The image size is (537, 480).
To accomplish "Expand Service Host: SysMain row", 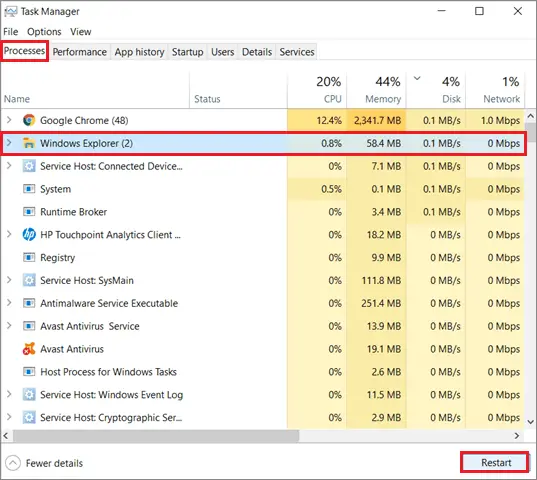I will [9, 280].
